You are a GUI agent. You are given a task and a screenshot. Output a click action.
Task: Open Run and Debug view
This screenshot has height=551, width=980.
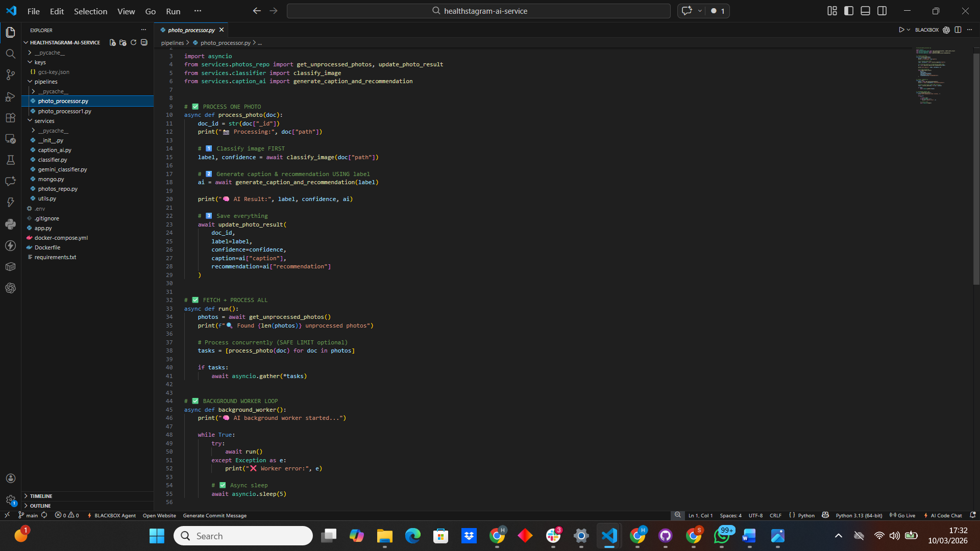coord(10,96)
